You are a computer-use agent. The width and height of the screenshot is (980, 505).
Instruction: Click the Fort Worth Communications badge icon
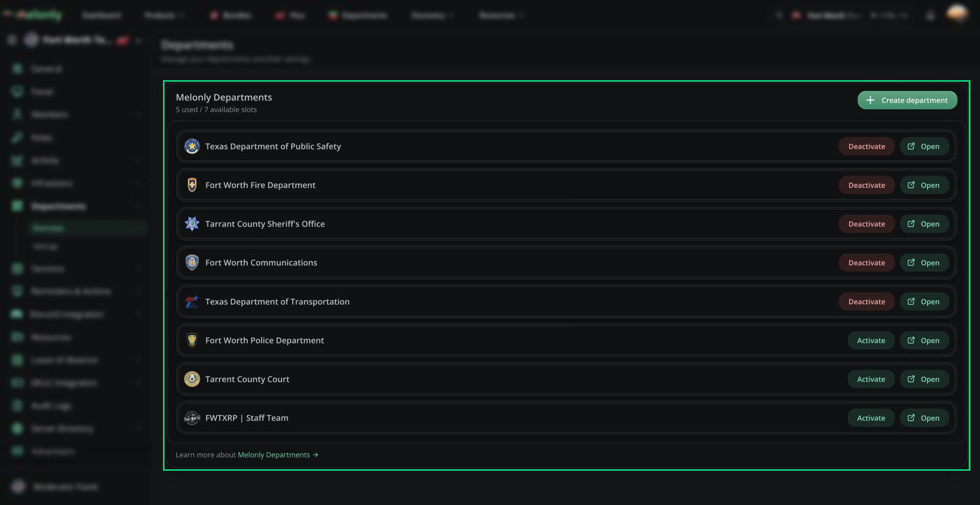192,263
